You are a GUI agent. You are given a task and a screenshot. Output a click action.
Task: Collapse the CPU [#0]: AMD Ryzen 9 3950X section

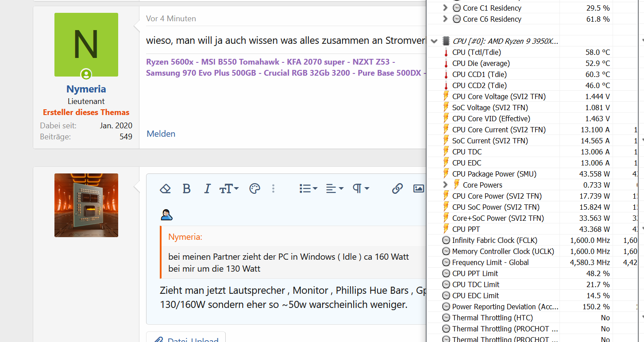coord(434,41)
